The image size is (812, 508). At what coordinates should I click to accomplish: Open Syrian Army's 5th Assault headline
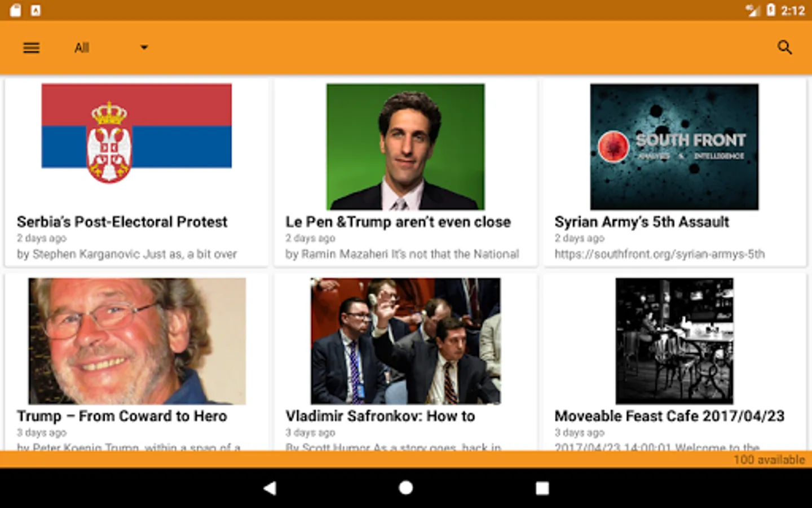642,222
